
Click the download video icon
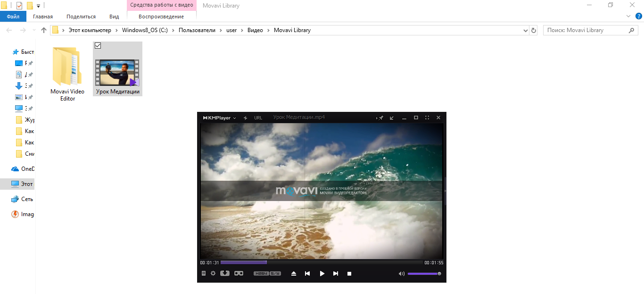225,273
